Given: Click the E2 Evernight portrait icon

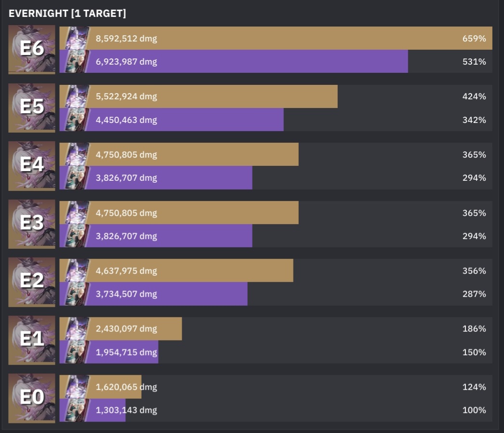Looking at the screenshot, I should pos(32,282).
